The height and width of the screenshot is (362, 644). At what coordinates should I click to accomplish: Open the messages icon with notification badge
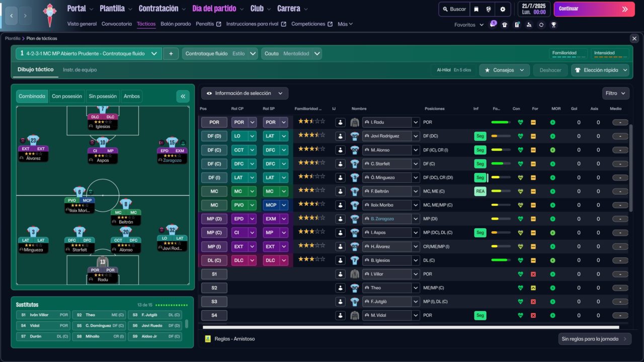pyautogui.click(x=493, y=25)
